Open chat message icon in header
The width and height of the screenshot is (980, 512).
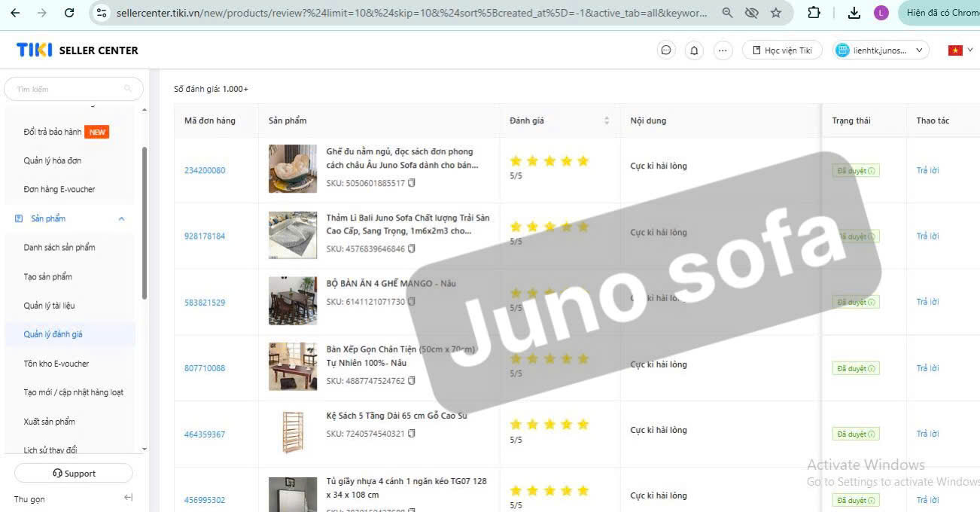[x=665, y=50]
